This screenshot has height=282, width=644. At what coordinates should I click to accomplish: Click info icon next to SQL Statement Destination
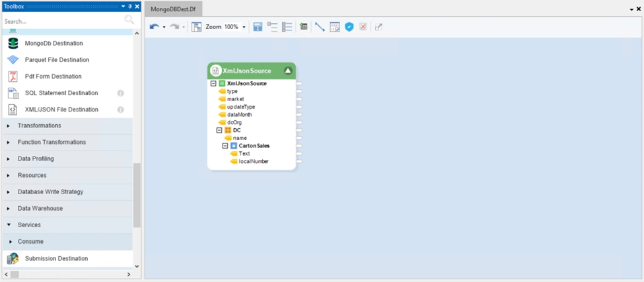[x=120, y=93]
